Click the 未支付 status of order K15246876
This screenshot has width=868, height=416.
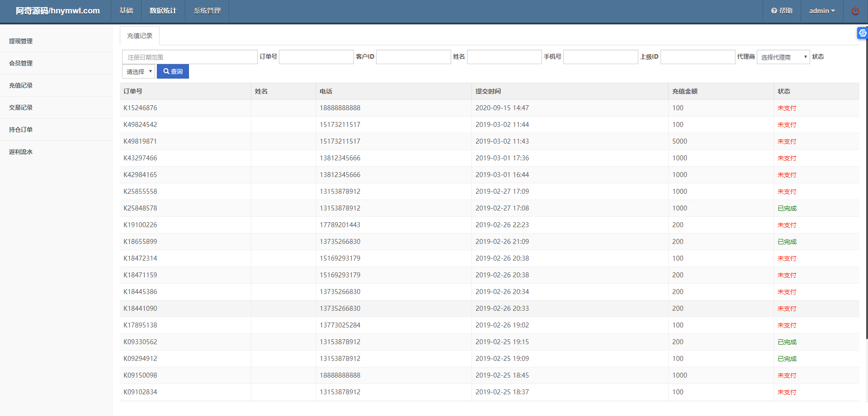[787, 108]
